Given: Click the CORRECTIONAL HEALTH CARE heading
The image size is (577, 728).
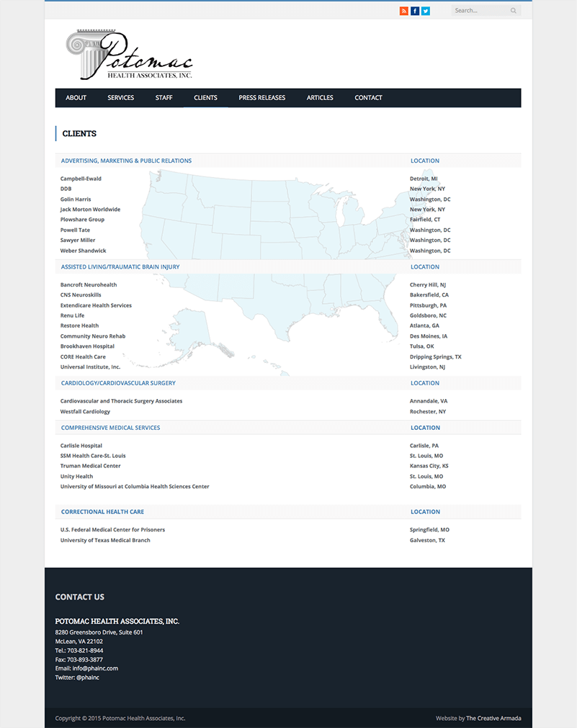Looking at the screenshot, I should [104, 511].
